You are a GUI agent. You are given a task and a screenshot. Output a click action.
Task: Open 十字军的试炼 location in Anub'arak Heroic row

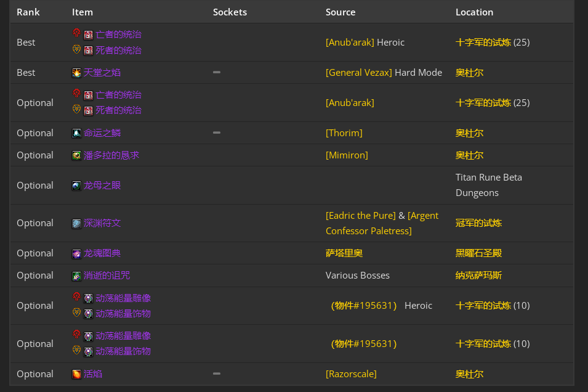[x=483, y=43]
